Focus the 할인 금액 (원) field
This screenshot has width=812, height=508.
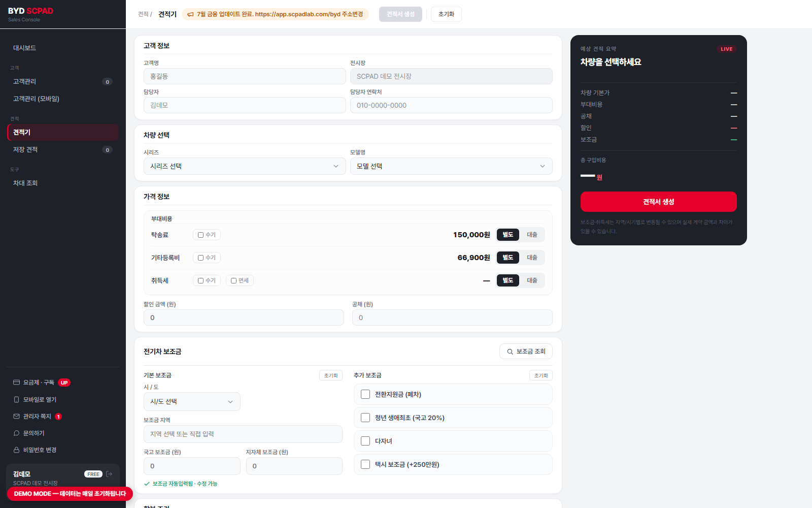point(244,317)
